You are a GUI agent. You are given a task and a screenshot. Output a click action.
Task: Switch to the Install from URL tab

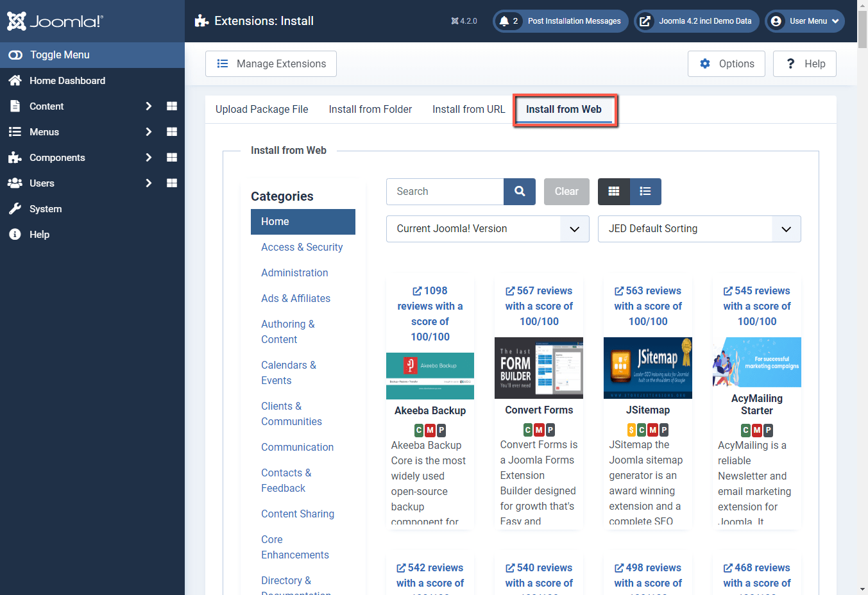click(468, 109)
